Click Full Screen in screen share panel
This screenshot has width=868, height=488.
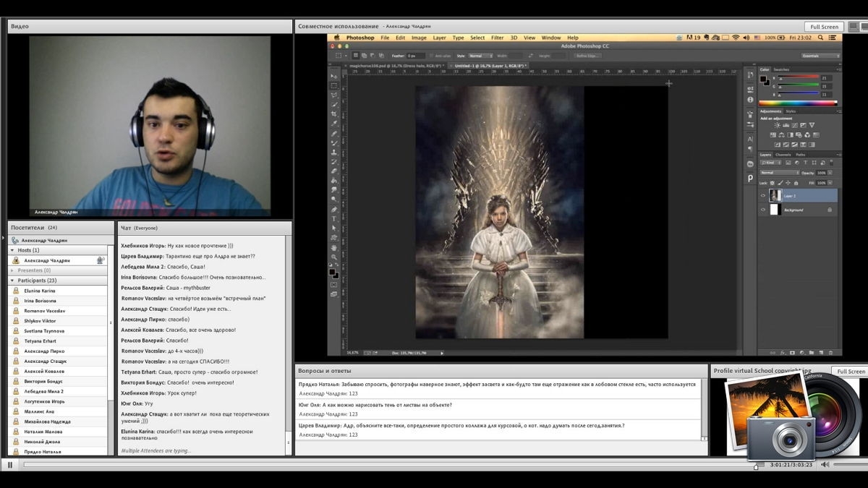coord(825,27)
